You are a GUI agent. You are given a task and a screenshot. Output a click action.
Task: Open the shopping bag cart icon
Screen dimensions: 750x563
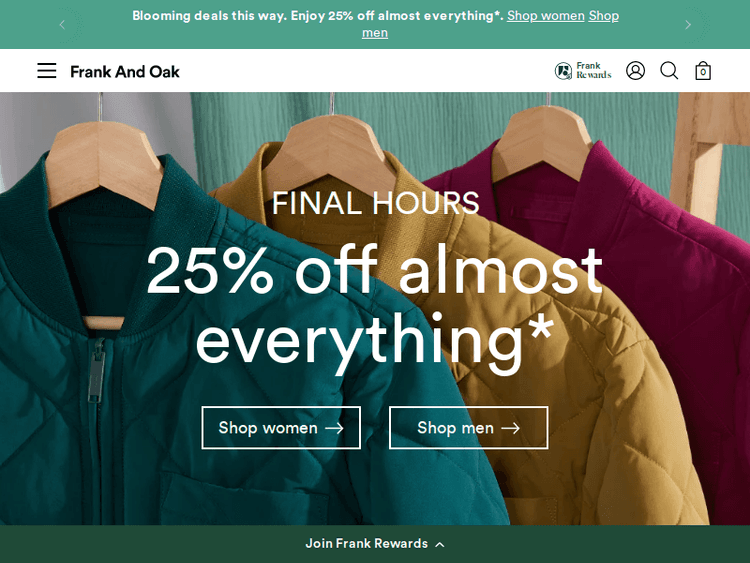point(703,71)
